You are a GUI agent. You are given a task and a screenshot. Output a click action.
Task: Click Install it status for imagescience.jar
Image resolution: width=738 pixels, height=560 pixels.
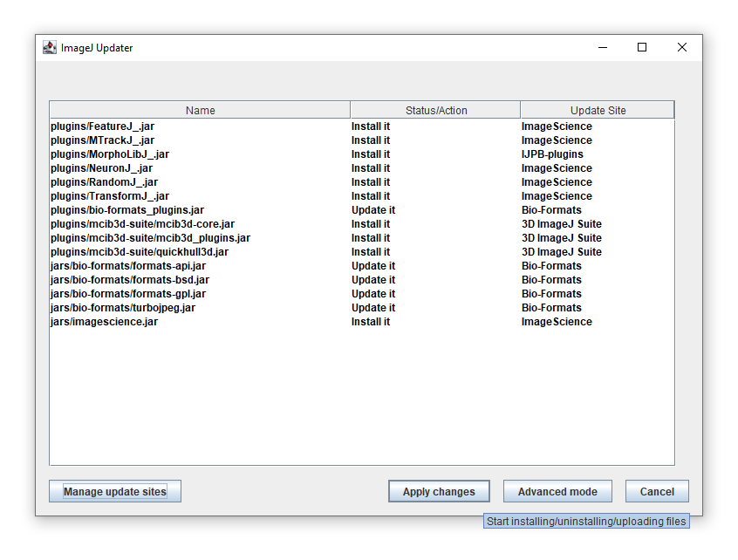click(x=371, y=322)
